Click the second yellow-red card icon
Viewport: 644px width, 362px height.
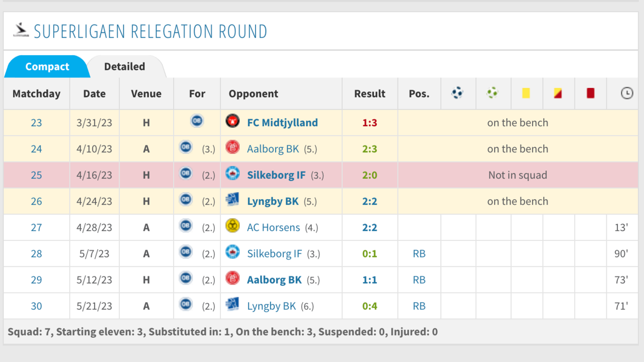[x=557, y=94]
